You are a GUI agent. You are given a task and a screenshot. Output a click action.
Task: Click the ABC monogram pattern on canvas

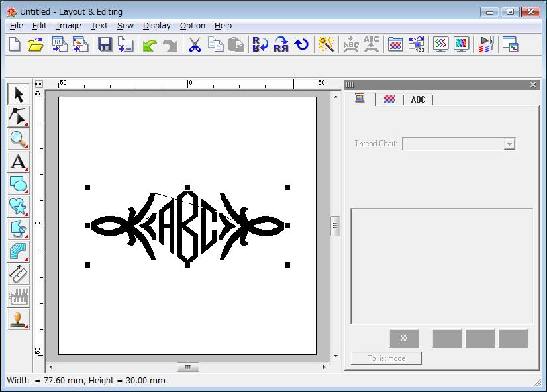[x=187, y=226]
